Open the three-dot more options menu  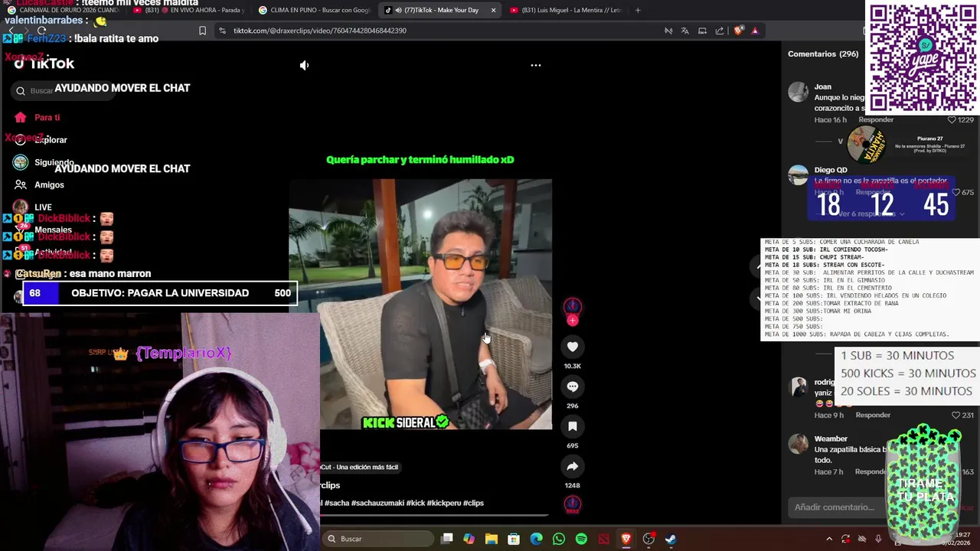click(536, 65)
